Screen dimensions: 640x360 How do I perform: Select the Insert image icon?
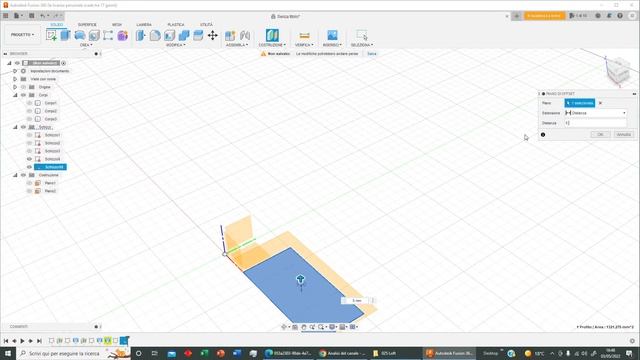coord(332,35)
